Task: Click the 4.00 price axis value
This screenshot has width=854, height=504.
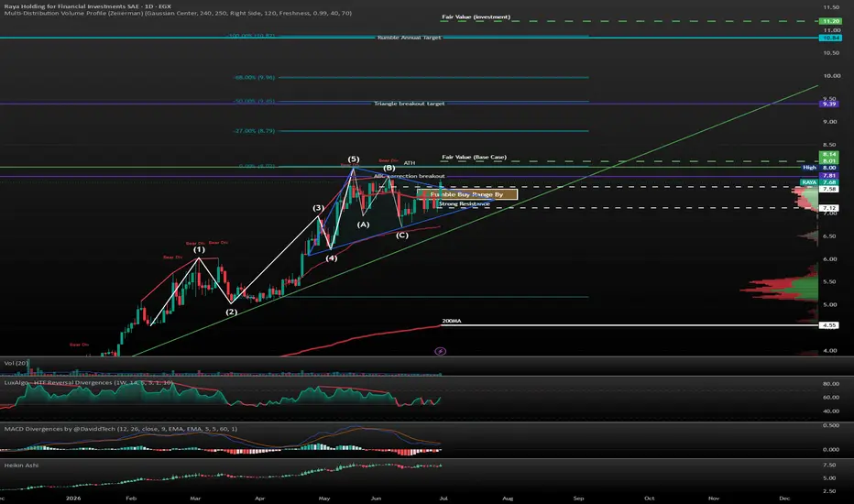Action: [830, 350]
